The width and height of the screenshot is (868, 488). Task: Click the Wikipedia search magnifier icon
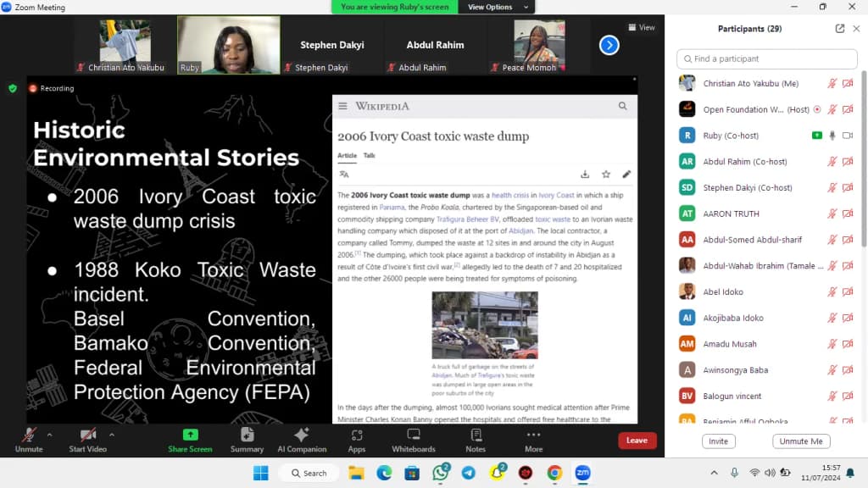[623, 106]
